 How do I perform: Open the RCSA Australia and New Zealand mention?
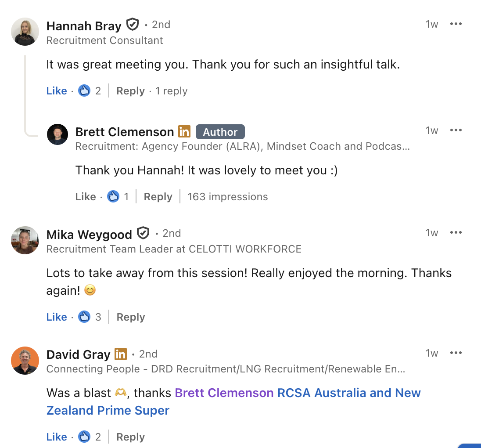point(349,393)
